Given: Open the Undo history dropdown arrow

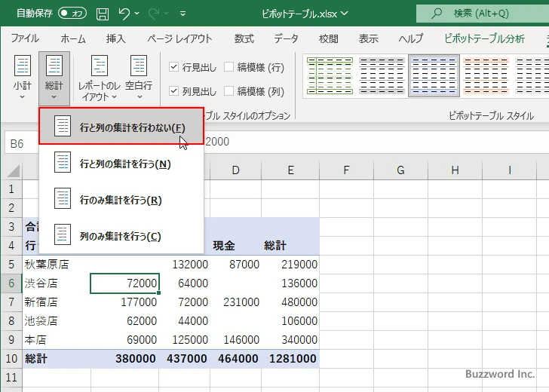Looking at the screenshot, I should 137,14.
